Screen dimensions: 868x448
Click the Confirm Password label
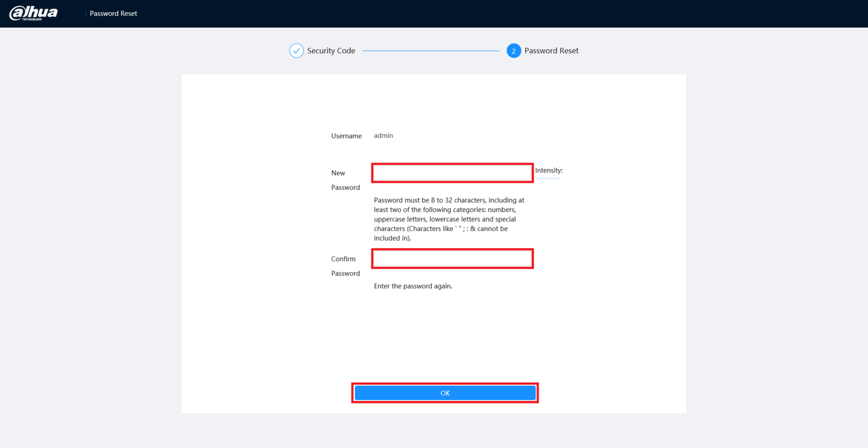pyautogui.click(x=345, y=266)
